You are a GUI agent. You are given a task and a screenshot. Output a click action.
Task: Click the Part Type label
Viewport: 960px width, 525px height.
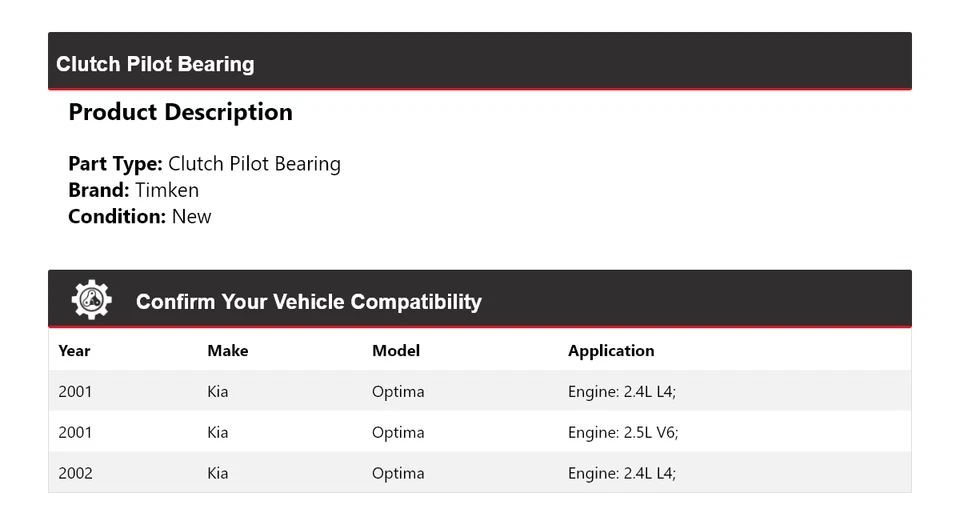tap(115, 164)
